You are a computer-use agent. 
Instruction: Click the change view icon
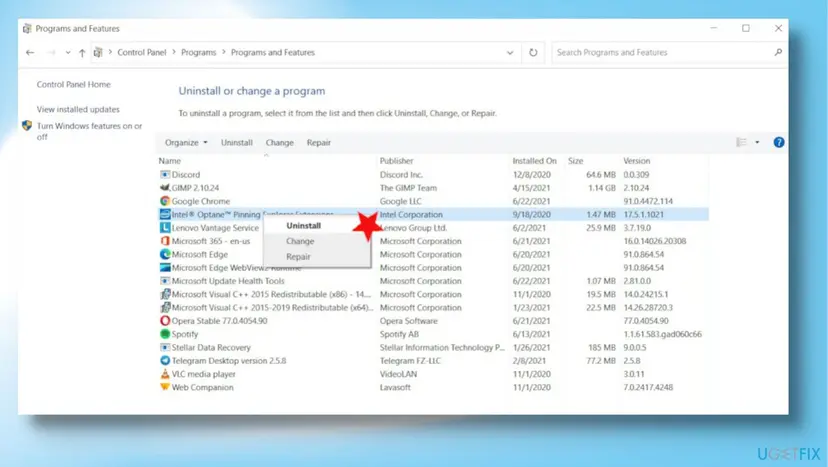coord(741,142)
